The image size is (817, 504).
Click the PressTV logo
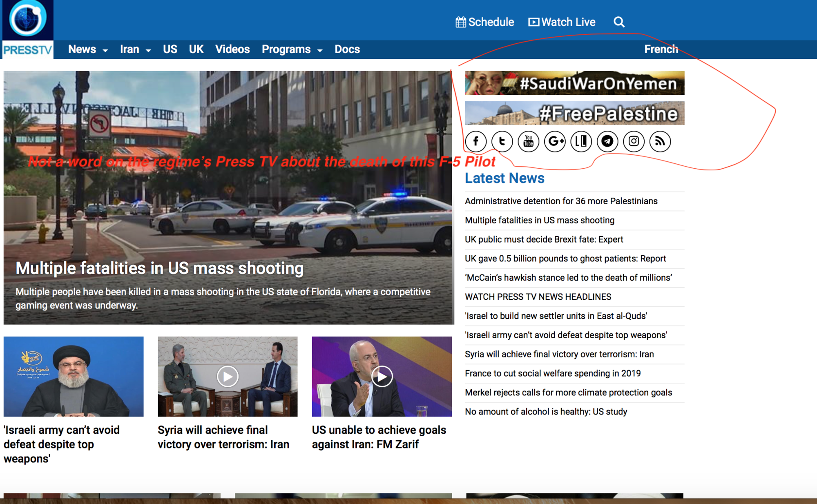point(28,29)
